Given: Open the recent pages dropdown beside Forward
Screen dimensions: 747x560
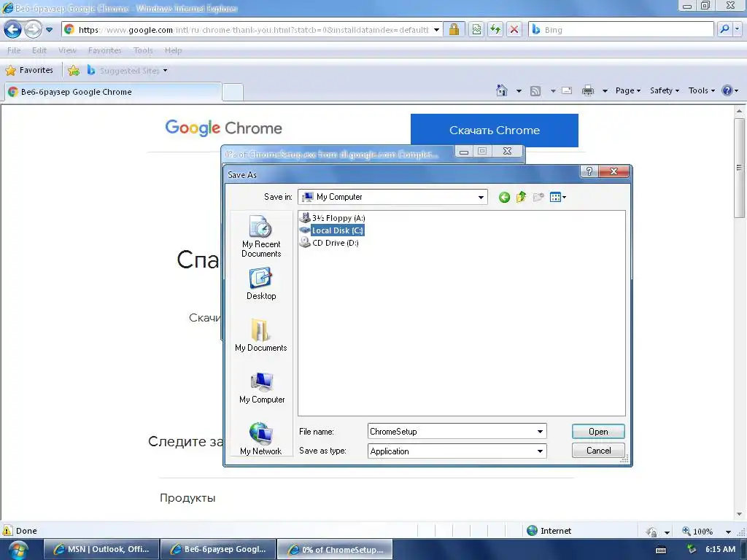Looking at the screenshot, I should point(49,29).
